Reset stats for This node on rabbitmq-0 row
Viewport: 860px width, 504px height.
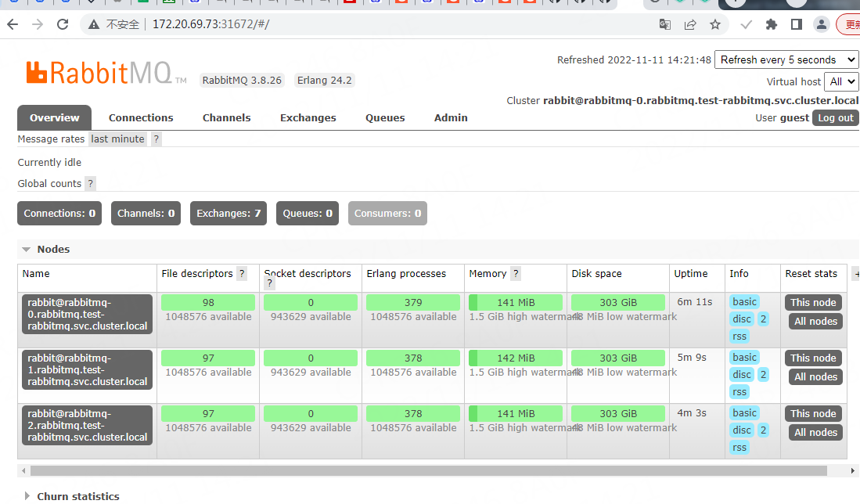click(x=813, y=302)
